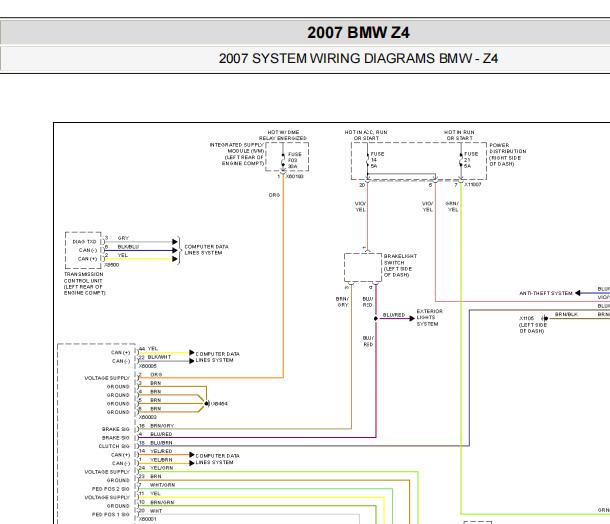Image resolution: width=610 pixels, height=524 pixels.
Task: Click the "WHT" label at pin 20
Action: click(x=156, y=511)
